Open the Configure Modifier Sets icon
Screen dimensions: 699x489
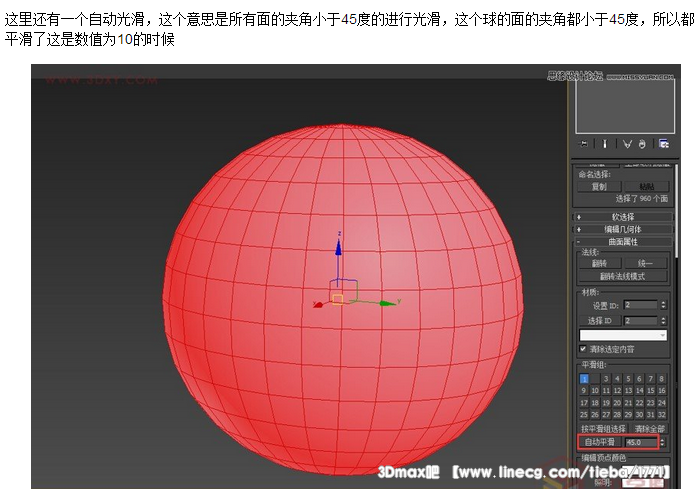664,144
